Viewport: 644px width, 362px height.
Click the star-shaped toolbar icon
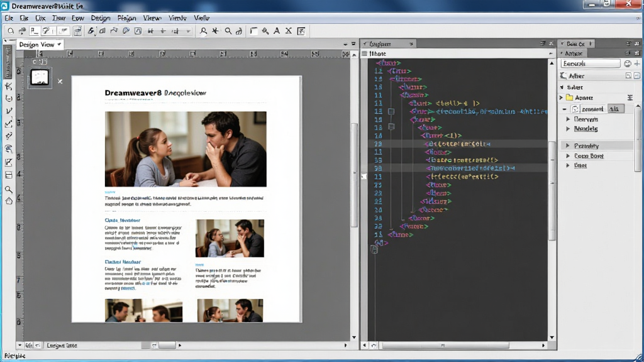point(215,31)
